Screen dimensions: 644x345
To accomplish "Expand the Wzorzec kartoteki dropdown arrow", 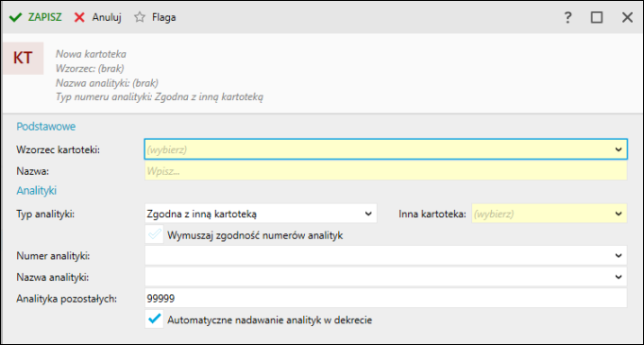I will [619, 149].
